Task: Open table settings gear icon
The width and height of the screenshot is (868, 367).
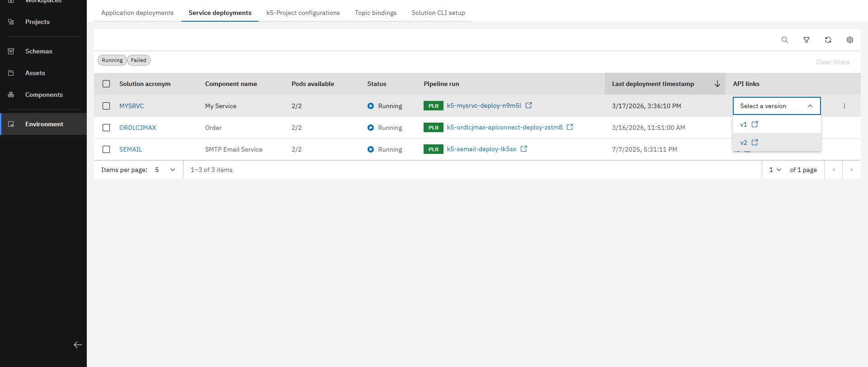Action: tap(849, 40)
